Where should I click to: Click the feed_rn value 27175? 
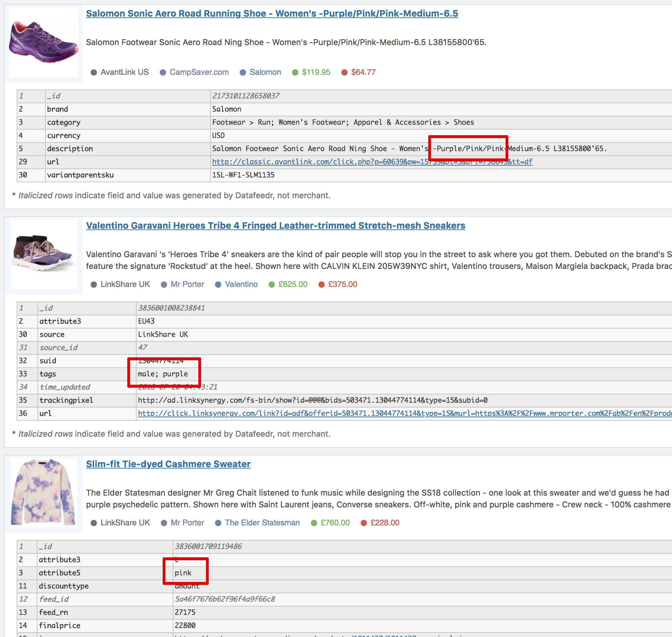(x=185, y=612)
